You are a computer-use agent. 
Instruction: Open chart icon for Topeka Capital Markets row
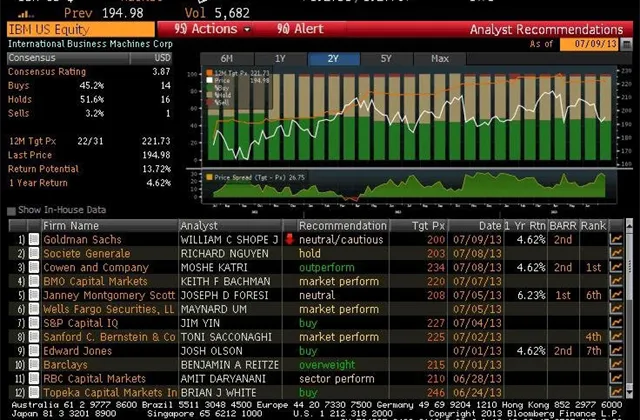pyautogui.click(x=616, y=392)
